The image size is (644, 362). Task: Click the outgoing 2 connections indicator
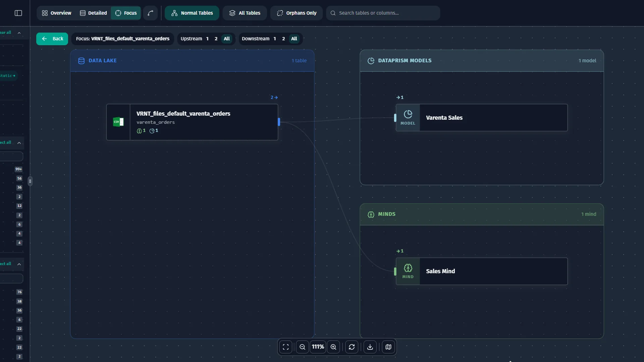pyautogui.click(x=274, y=98)
